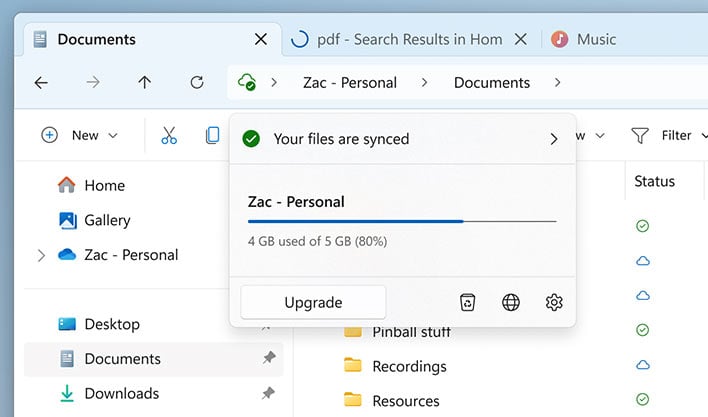Select Home in the navigation pane
This screenshot has width=708, height=417.
(x=104, y=185)
